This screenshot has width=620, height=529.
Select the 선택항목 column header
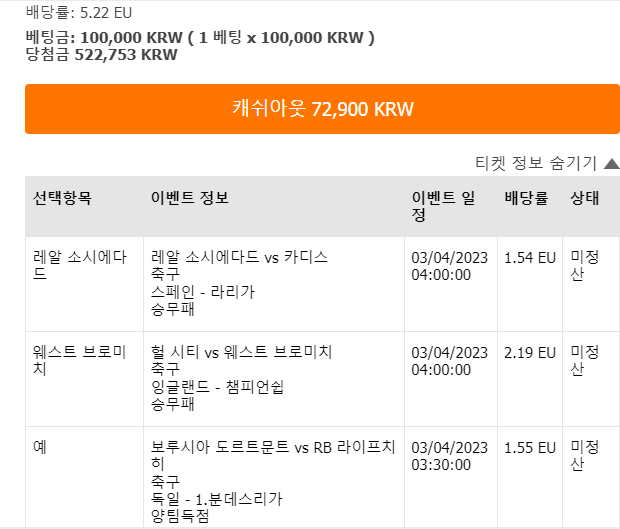[62, 198]
